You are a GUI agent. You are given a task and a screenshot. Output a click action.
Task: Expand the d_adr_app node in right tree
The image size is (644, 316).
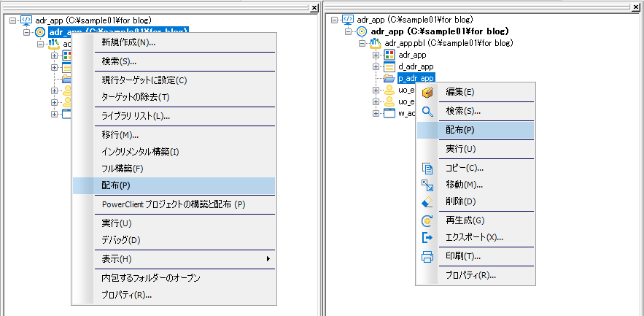click(x=376, y=66)
